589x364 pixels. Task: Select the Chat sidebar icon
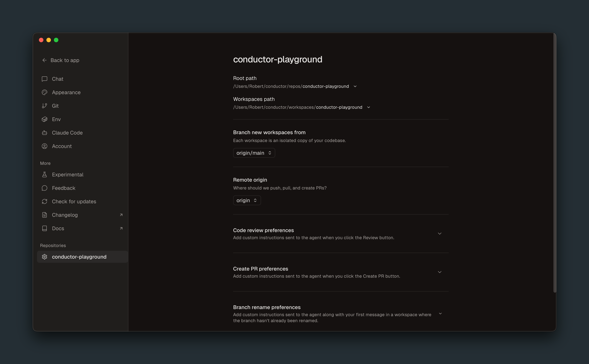click(45, 79)
